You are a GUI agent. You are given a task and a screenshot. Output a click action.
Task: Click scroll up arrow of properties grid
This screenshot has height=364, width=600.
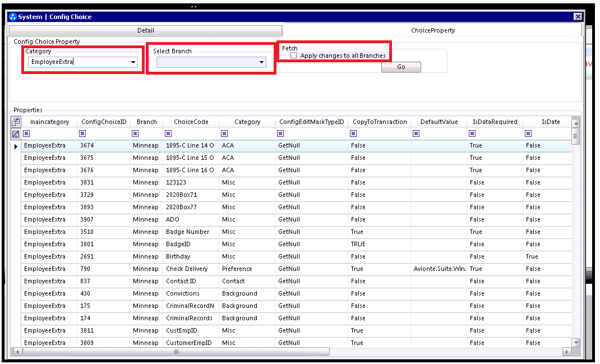575,123
